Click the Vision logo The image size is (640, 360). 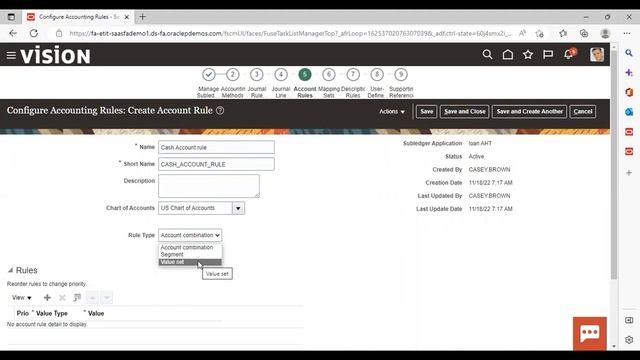pyautogui.click(x=56, y=55)
